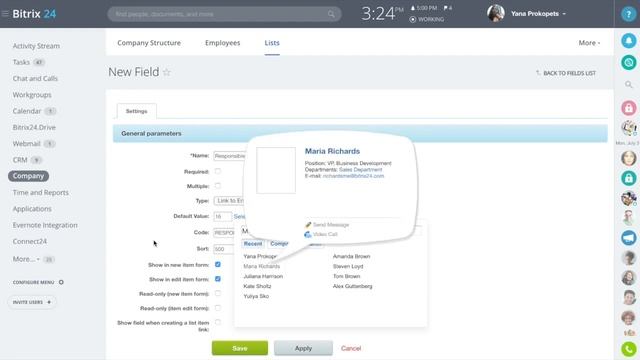Open the Sales Department link
The image size is (640, 360).
360,169
